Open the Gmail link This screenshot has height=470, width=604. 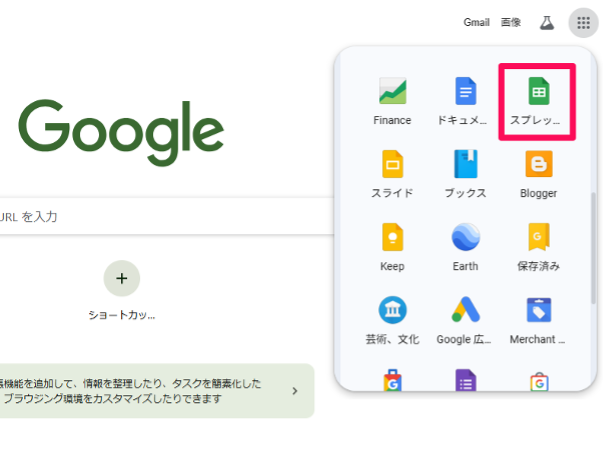coord(476,22)
